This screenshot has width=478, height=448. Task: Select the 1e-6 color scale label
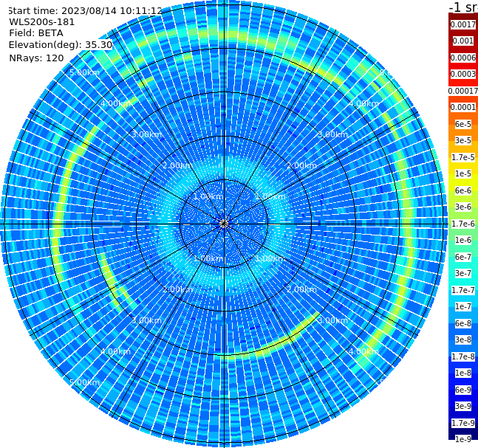tap(463, 240)
